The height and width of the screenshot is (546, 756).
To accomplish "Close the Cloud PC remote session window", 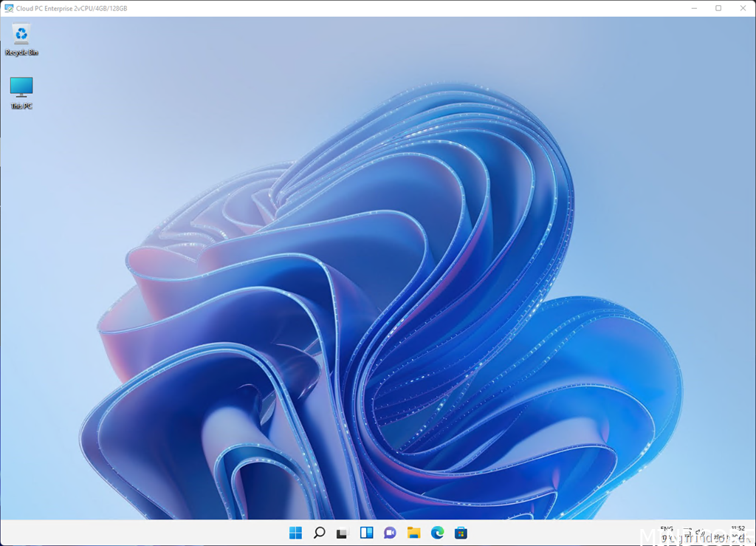I will (743, 8).
